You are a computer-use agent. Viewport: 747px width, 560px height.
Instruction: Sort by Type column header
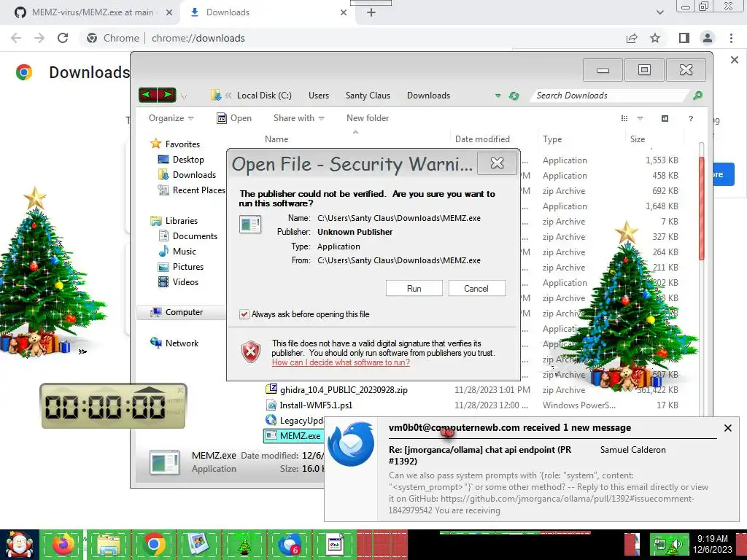tap(552, 139)
